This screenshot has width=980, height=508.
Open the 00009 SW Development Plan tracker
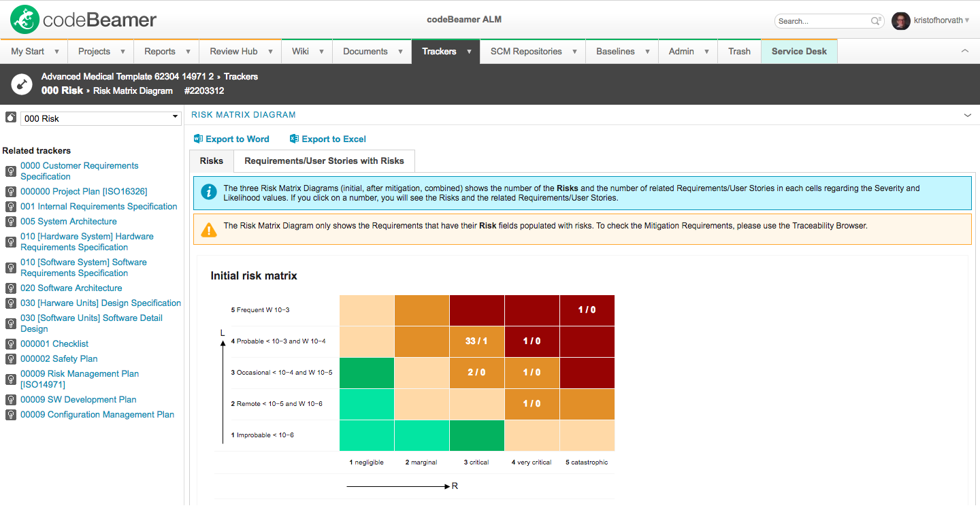pyautogui.click(x=78, y=400)
